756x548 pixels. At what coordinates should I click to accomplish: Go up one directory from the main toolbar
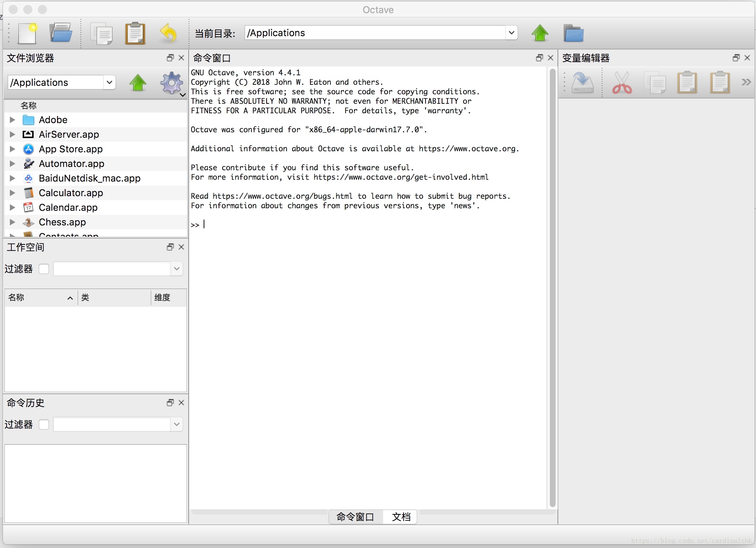pyautogui.click(x=540, y=33)
